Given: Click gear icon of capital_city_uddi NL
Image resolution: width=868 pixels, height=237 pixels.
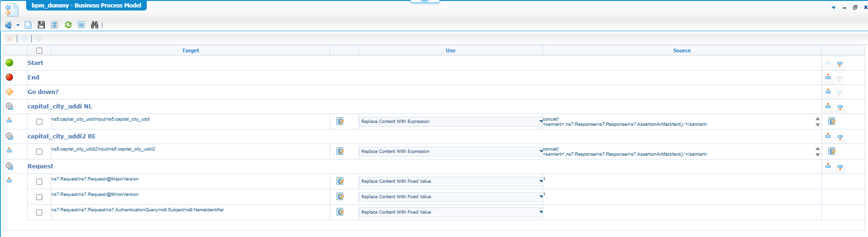Looking at the screenshot, I should pos(9,106).
